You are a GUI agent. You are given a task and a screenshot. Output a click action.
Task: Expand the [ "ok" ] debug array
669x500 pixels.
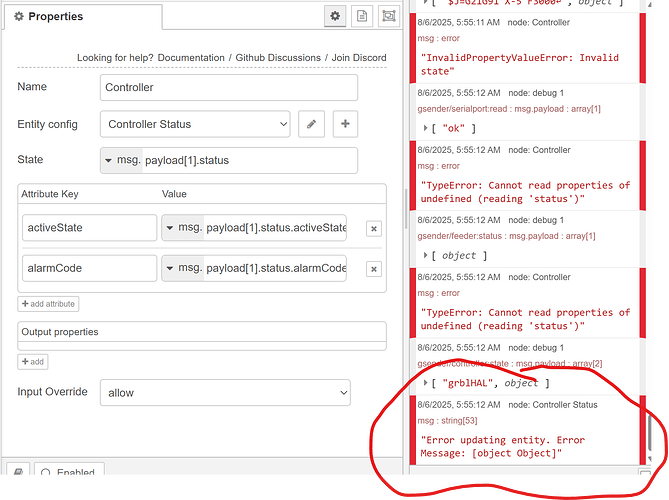425,128
